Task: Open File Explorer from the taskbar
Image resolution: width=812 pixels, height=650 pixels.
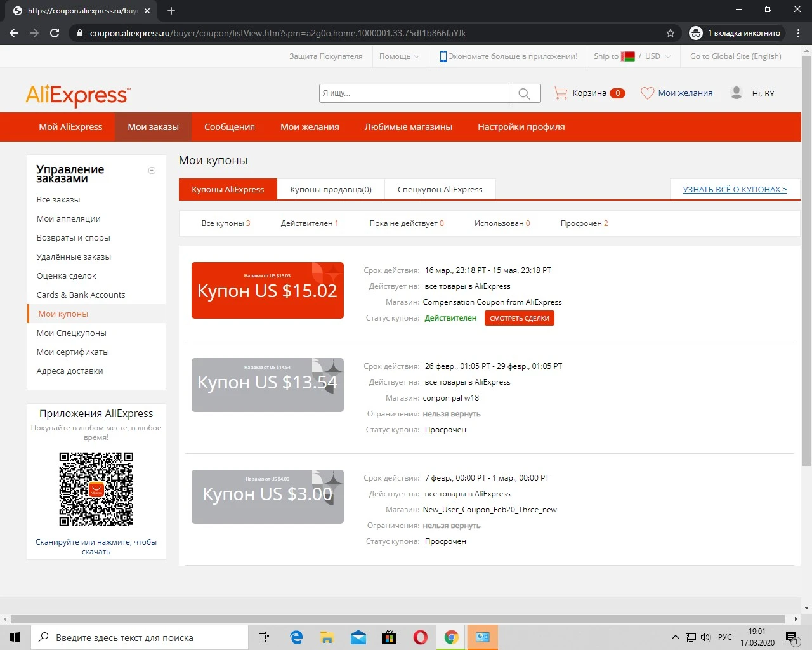Action: (x=327, y=637)
